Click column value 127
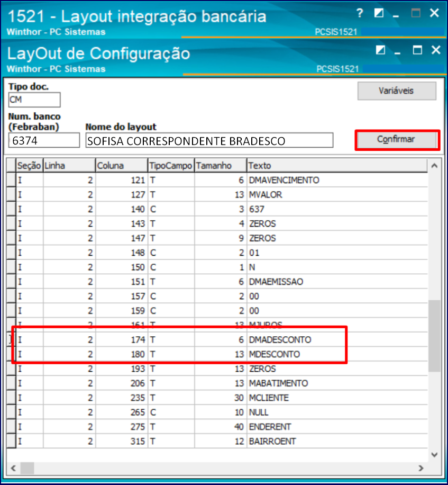This screenshot has width=448, height=485. pyautogui.click(x=122, y=194)
